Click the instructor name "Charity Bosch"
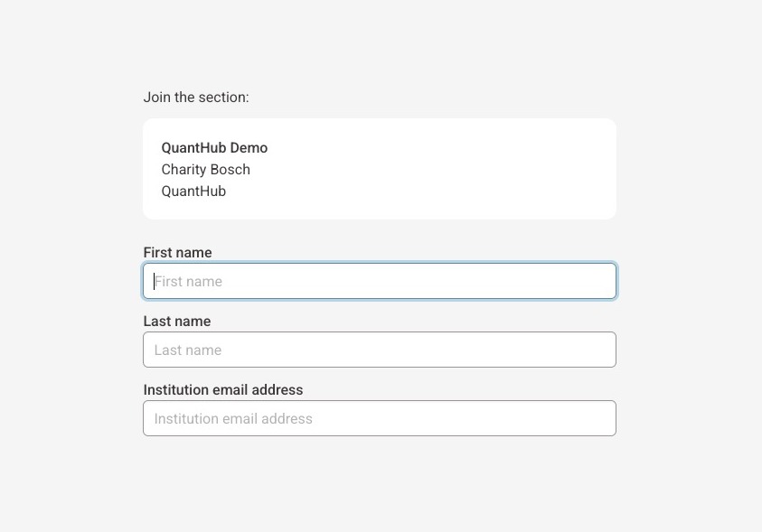 (x=206, y=170)
